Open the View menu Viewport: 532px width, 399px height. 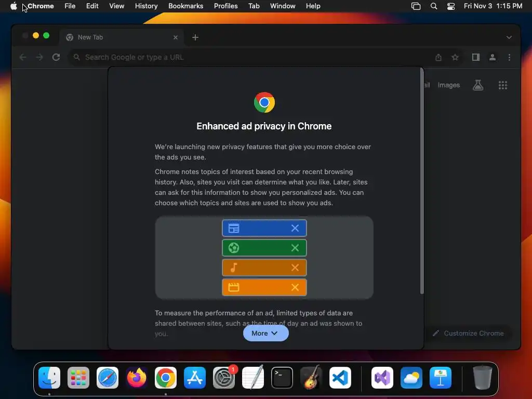(x=117, y=6)
